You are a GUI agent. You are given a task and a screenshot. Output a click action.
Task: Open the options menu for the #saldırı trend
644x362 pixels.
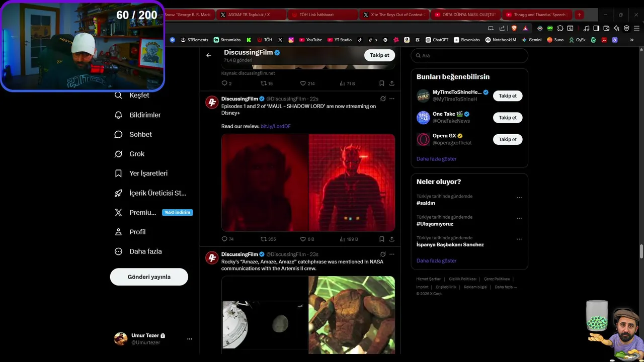pyautogui.click(x=519, y=198)
